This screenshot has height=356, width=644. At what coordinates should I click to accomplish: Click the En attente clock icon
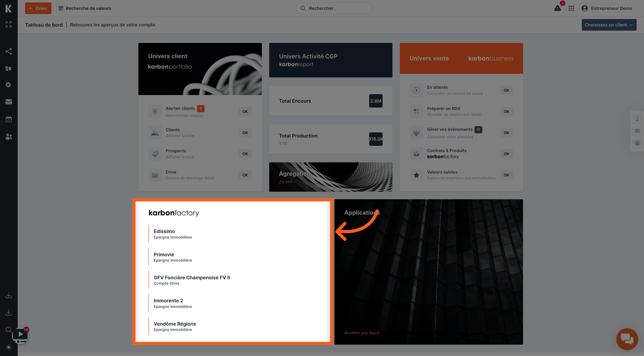[x=416, y=90]
